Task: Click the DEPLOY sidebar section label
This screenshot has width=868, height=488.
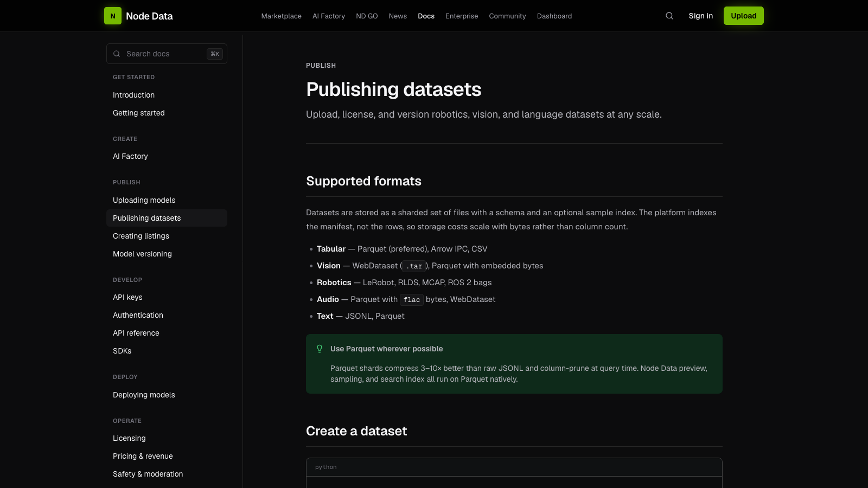Action: coord(125,377)
